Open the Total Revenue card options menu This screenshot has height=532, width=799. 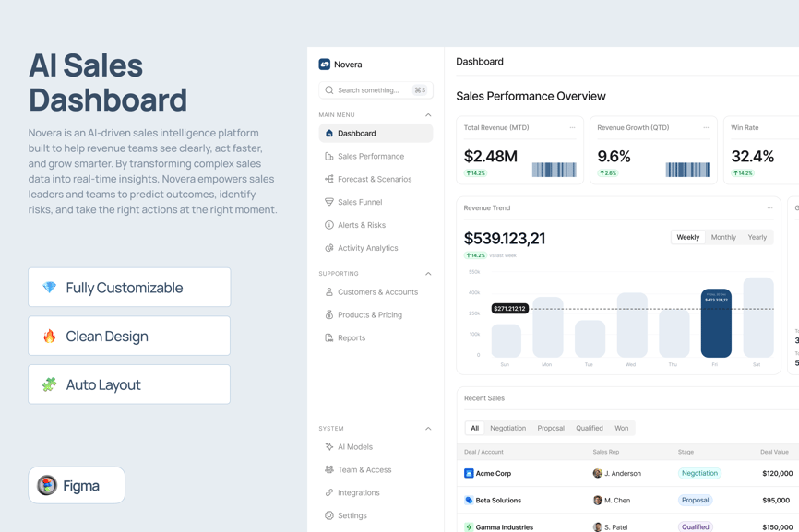(572, 128)
